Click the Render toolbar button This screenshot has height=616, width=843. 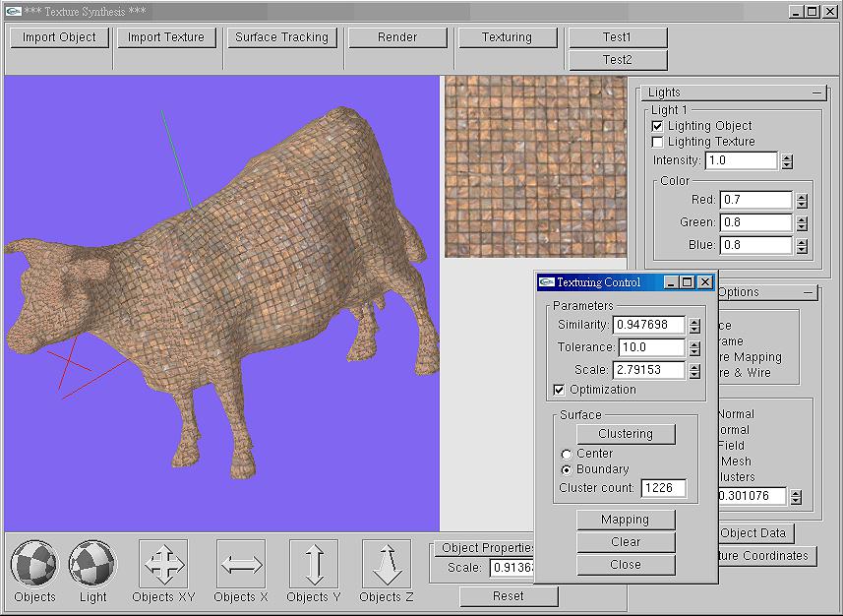point(397,36)
